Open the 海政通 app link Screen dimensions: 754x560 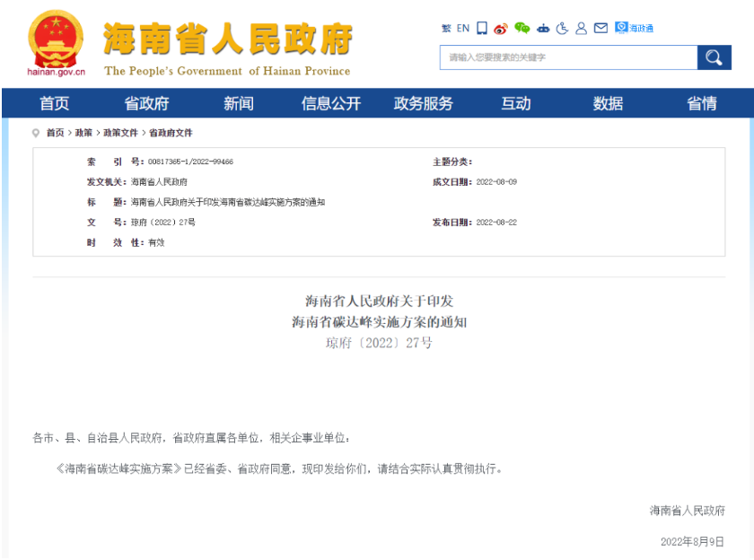tap(635, 29)
